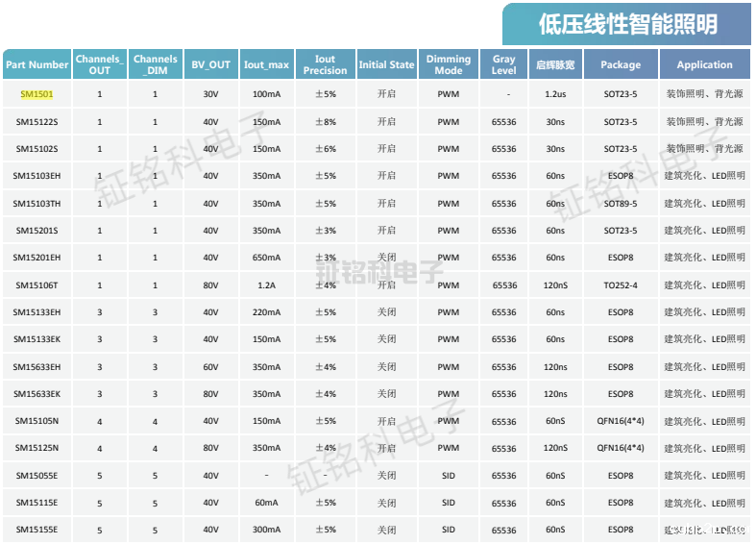Click the Iout_max column header
This screenshot has width=756, height=544.
266,64
